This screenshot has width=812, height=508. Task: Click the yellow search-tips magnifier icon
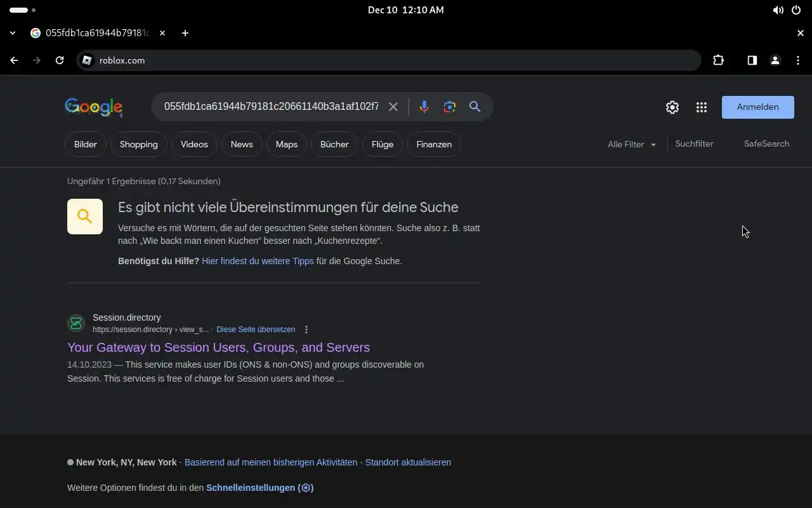(85, 217)
